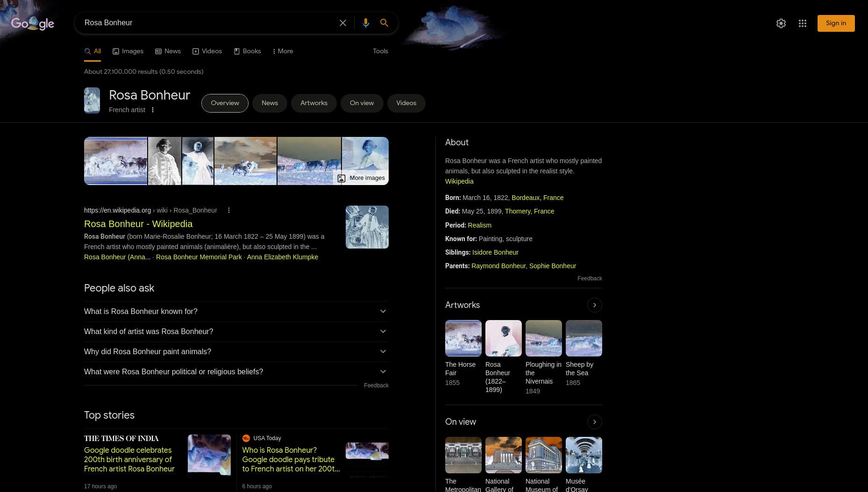This screenshot has width=868, height=492.
Task: Click Sophie Bonheur parent link
Action: click(553, 266)
